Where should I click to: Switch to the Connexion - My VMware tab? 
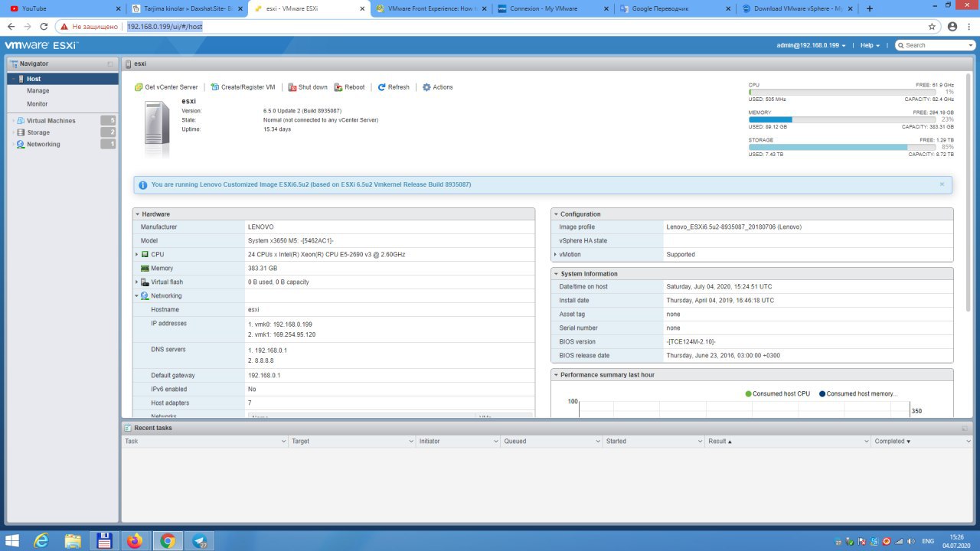coord(553,8)
